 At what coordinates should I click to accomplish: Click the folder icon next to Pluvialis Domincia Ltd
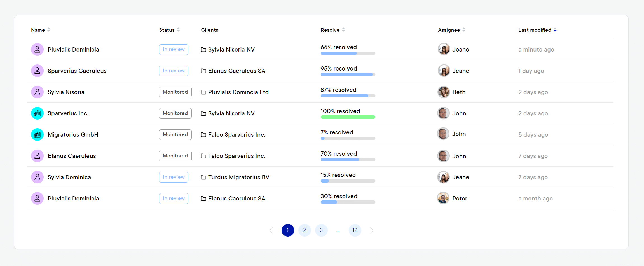(x=203, y=92)
